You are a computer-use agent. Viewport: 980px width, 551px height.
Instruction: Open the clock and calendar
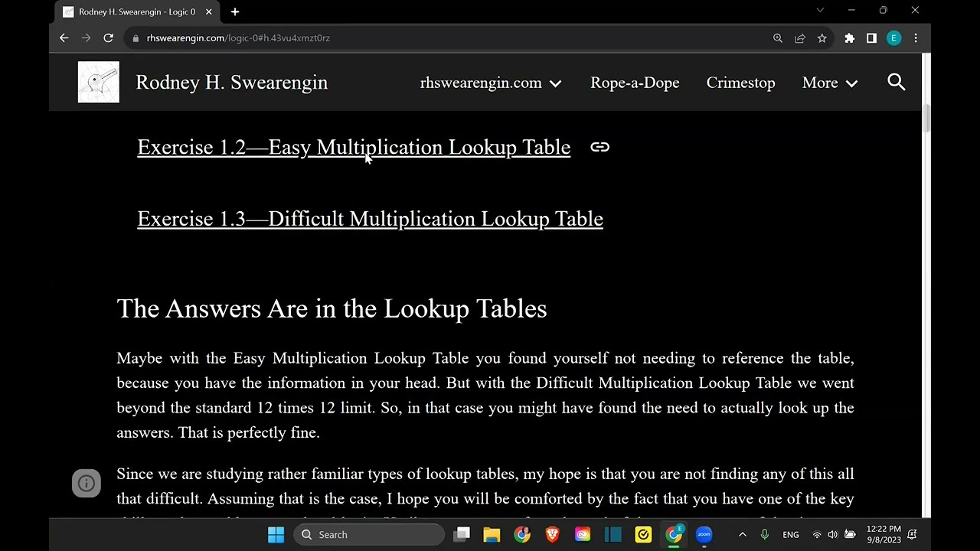[884, 534]
